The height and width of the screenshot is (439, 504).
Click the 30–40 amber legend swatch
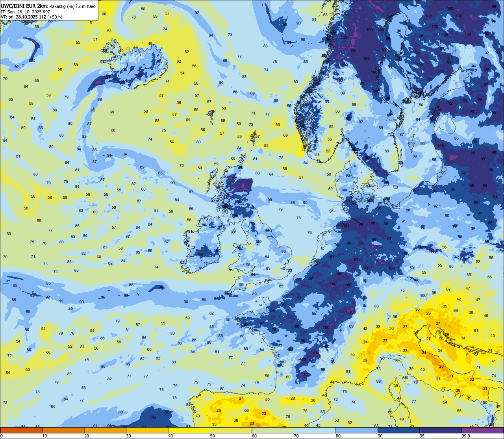tap(147, 430)
